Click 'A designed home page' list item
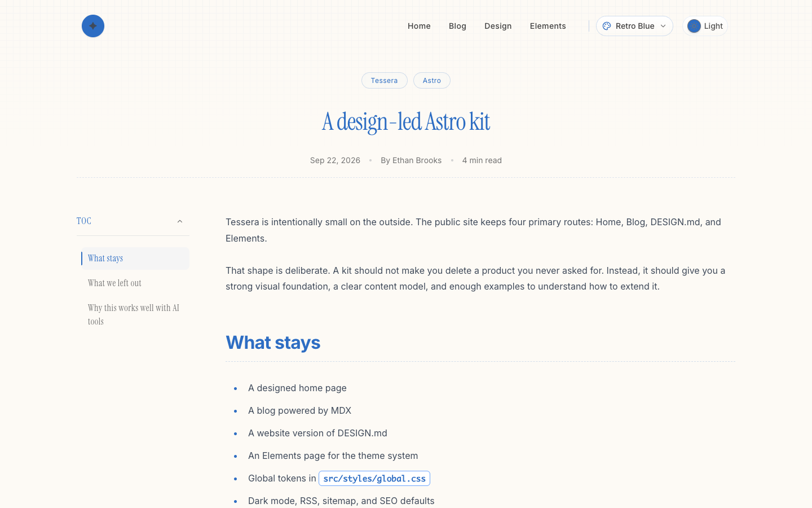Screen dimensions: 812x508 pyautogui.click(x=297, y=388)
